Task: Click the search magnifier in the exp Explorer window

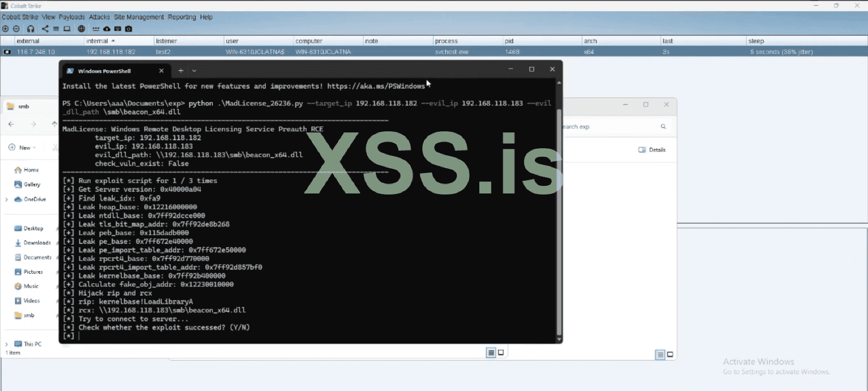Action: (663, 127)
